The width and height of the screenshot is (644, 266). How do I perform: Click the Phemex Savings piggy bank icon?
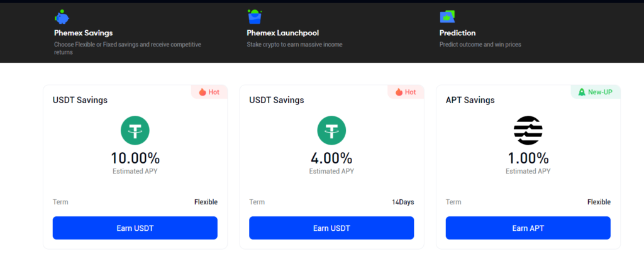point(62,17)
